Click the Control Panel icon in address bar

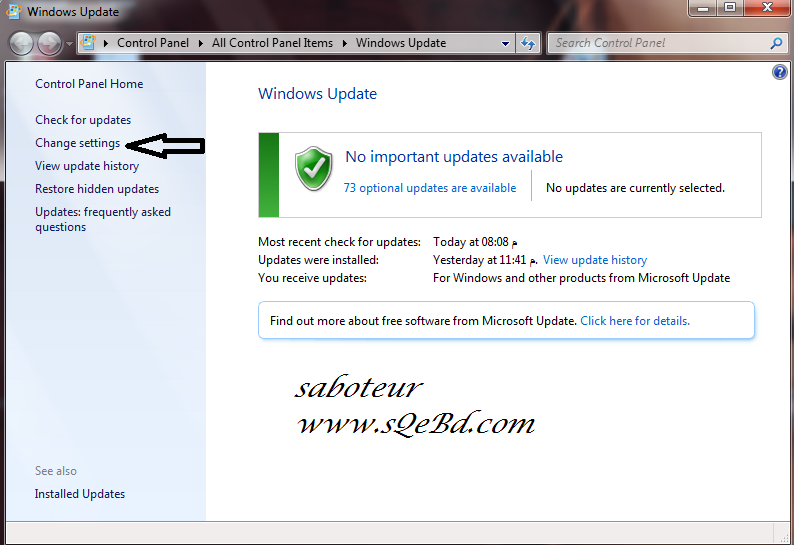pyautogui.click(x=89, y=43)
